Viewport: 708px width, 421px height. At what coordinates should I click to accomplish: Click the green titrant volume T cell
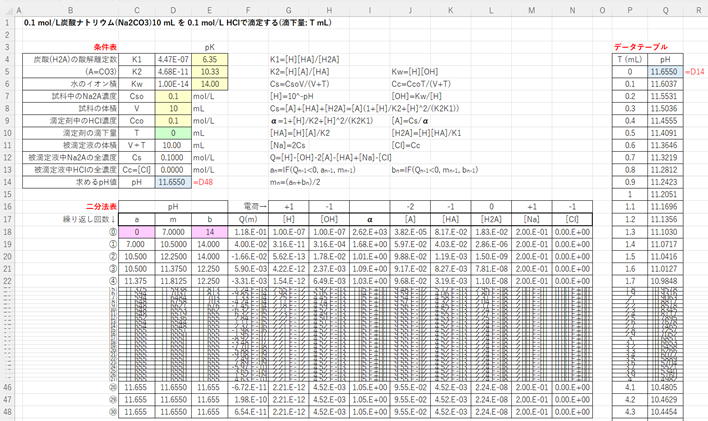[x=173, y=133]
